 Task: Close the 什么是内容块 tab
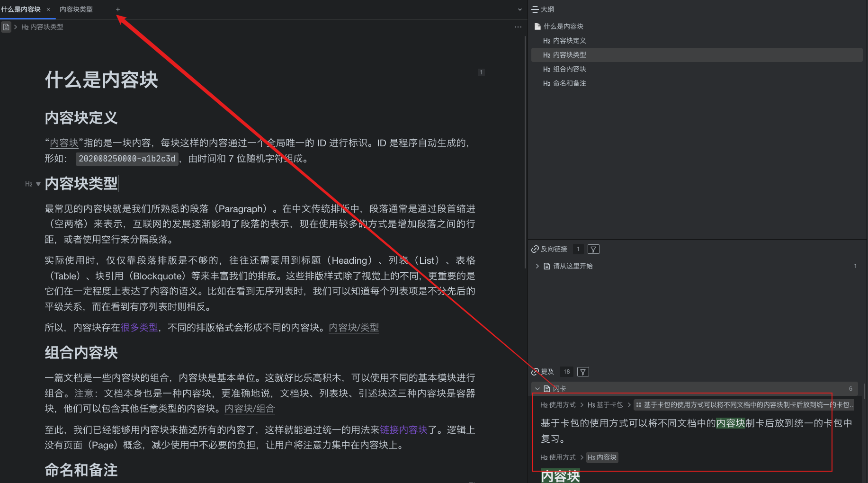pos(48,9)
